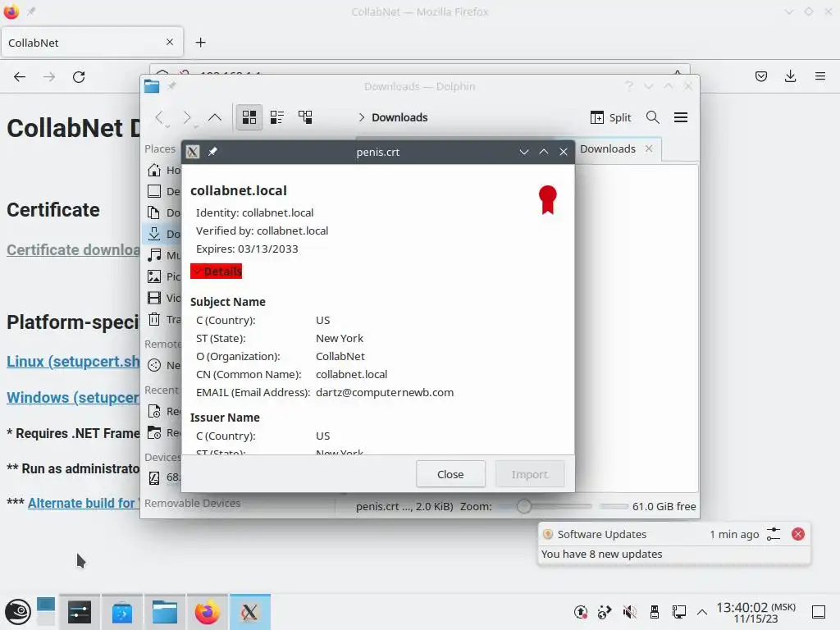
Task: Go back in Firefox
Action: pos(20,76)
